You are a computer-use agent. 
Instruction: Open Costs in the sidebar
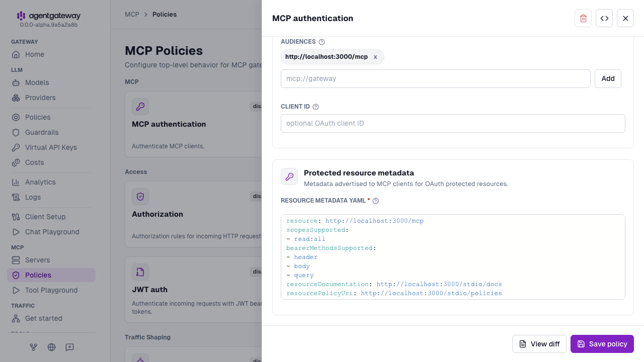51,162
